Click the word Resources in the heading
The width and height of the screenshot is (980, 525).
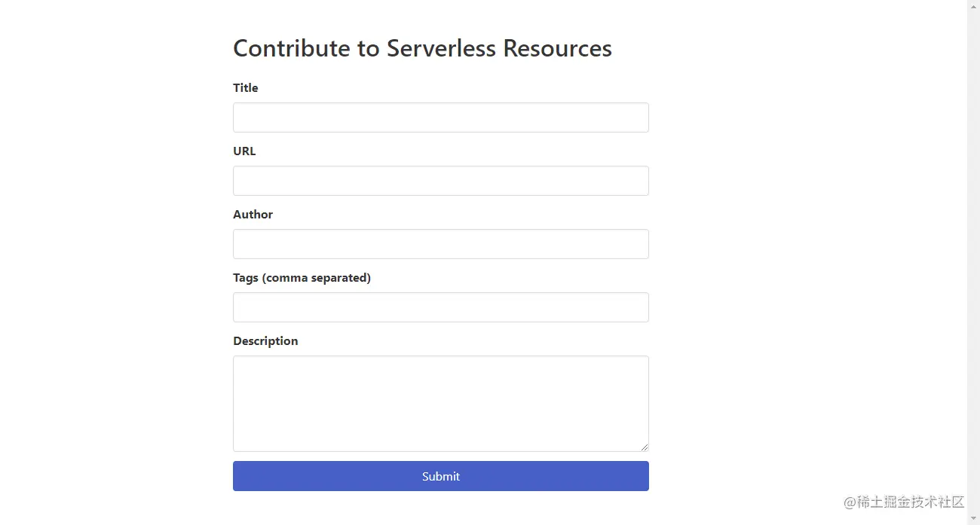point(557,48)
